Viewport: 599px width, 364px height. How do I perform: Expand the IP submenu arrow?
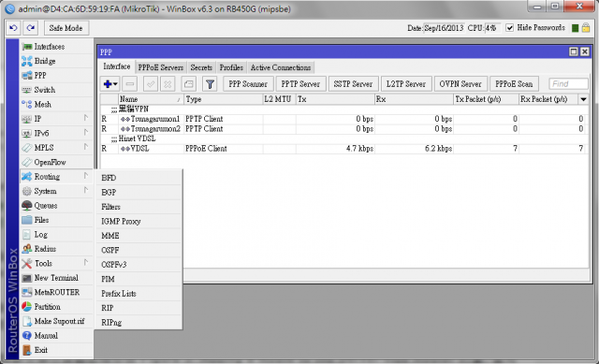pyautogui.click(x=86, y=118)
